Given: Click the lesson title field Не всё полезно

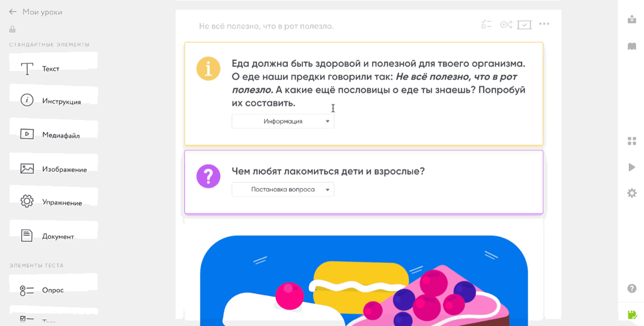Looking at the screenshot, I should [266, 26].
